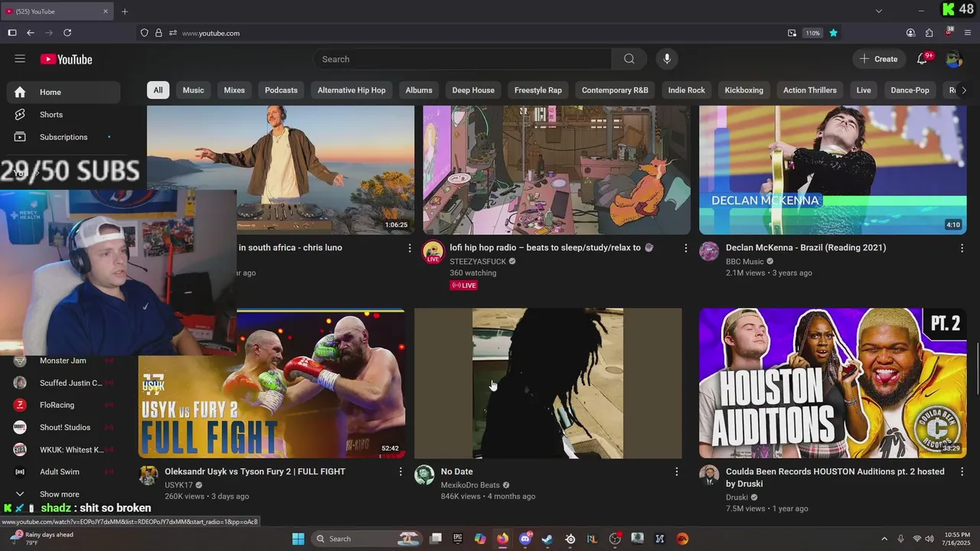Viewport: 980px width, 551px height.
Task: Click the YouTube logo
Action: 66,60
